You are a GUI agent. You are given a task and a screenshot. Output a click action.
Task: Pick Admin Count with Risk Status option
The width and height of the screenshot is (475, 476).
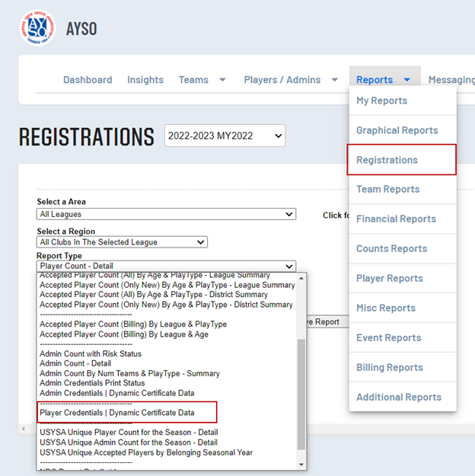tap(91, 353)
